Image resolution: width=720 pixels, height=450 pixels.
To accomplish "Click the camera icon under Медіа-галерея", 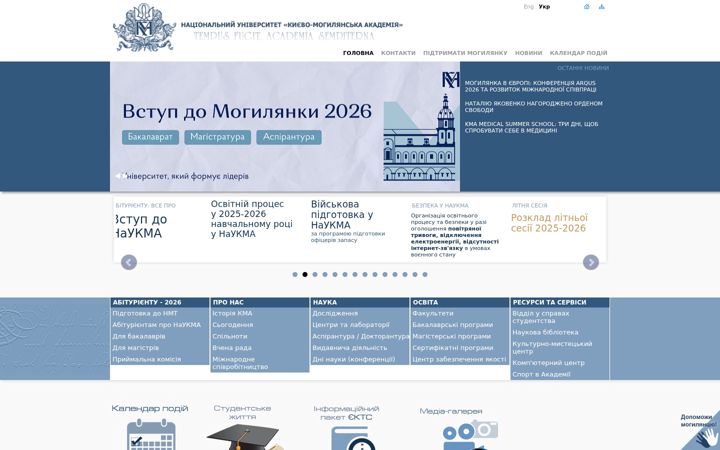I will pyautogui.click(x=470, y=435).
